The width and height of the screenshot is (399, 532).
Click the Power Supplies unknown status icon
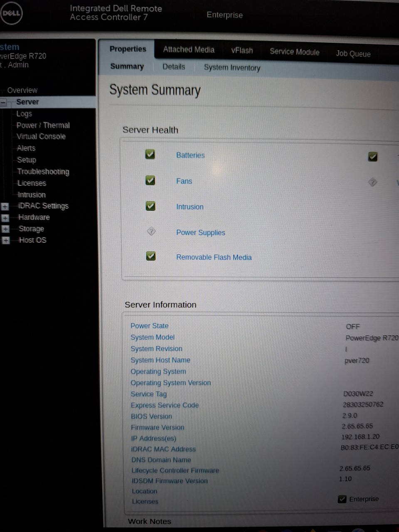[x=151, y=231]
